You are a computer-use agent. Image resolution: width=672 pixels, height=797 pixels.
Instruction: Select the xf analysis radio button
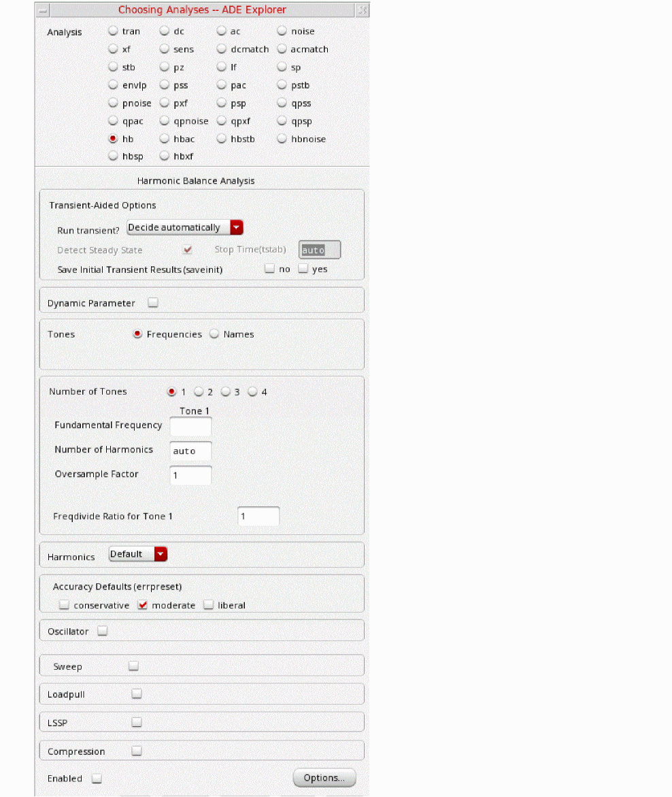113,49
